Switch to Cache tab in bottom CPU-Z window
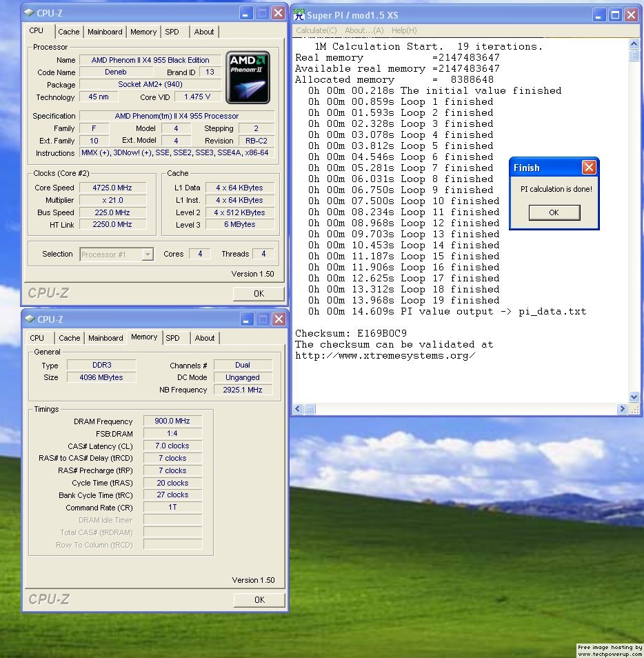 (70, 338)
